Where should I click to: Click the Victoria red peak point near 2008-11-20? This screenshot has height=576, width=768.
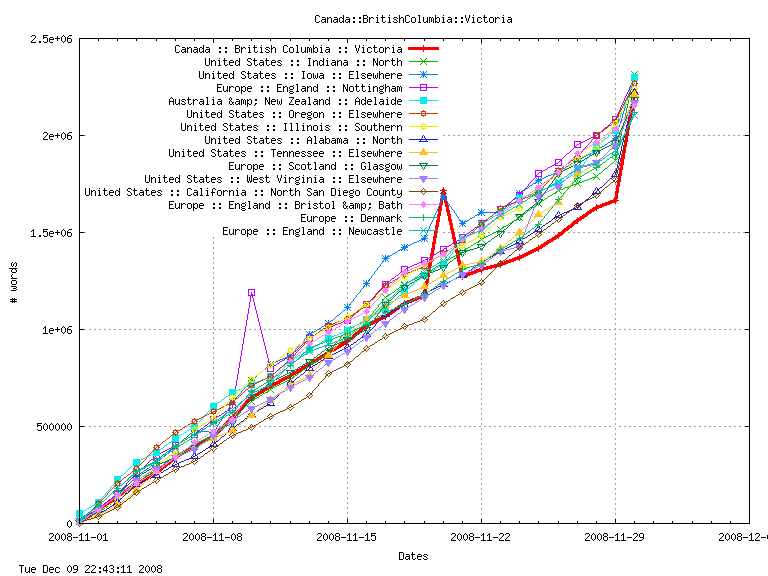click(443, 190)
